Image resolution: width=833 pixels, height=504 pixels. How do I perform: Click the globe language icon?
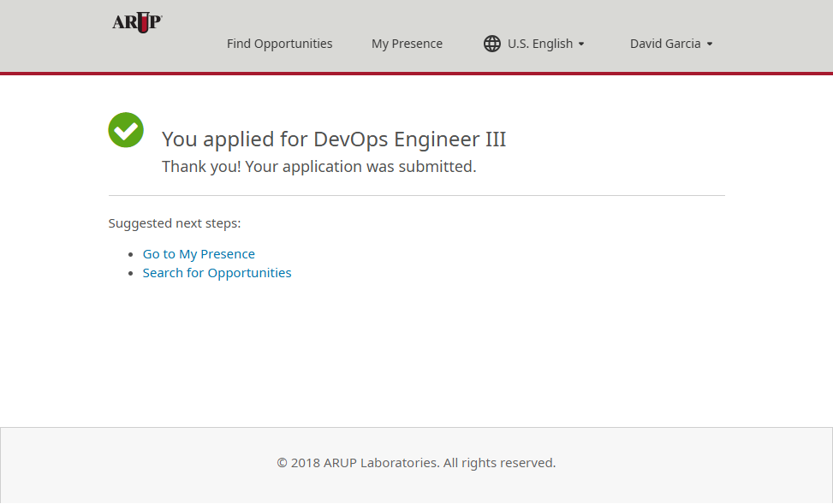491,44
